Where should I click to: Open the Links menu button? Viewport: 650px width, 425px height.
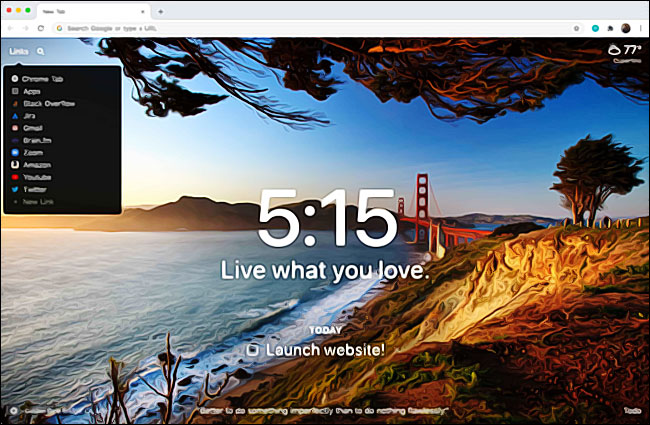pos(19,51)
